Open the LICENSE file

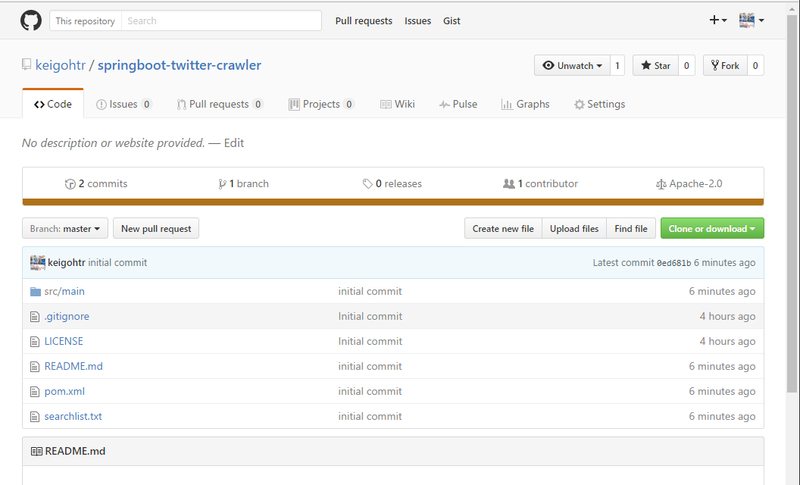tap(64, 341)
